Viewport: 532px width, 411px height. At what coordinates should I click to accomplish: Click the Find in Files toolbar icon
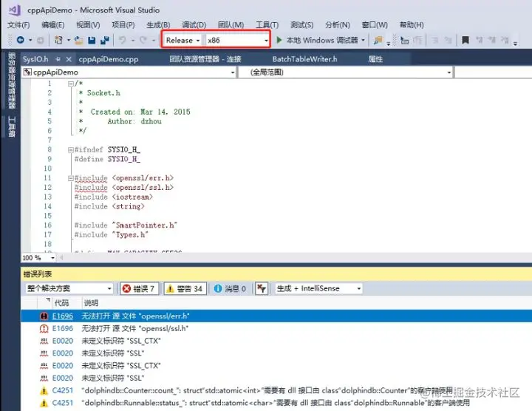click(x=378, y=41)
